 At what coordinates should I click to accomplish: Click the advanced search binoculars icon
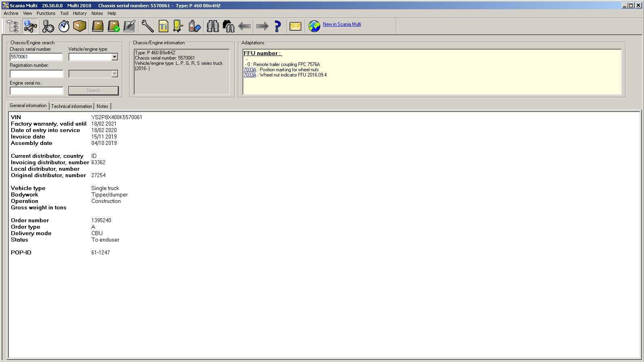point(228,27)
